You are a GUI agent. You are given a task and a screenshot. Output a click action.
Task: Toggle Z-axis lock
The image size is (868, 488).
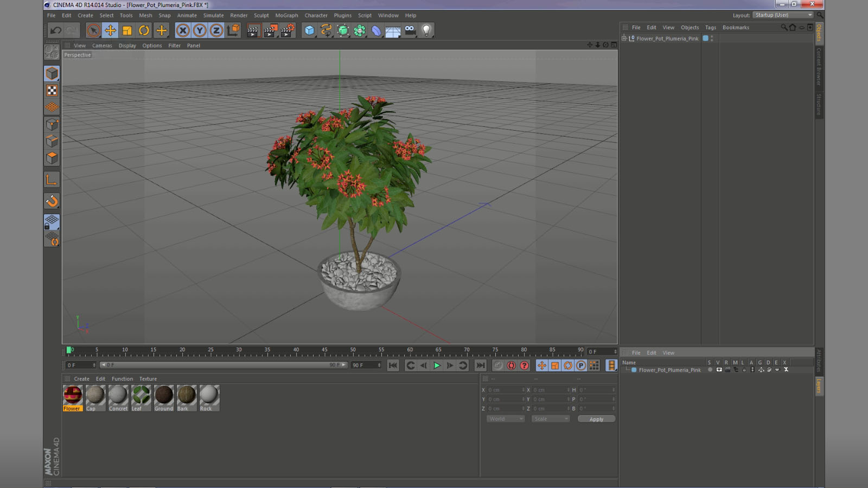pos(216,30)
